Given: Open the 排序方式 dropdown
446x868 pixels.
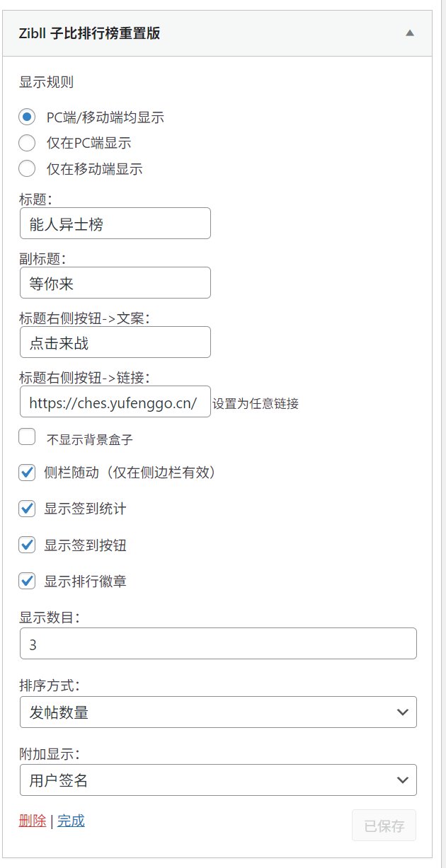Looking at the screenshot, I should (217, 712).
